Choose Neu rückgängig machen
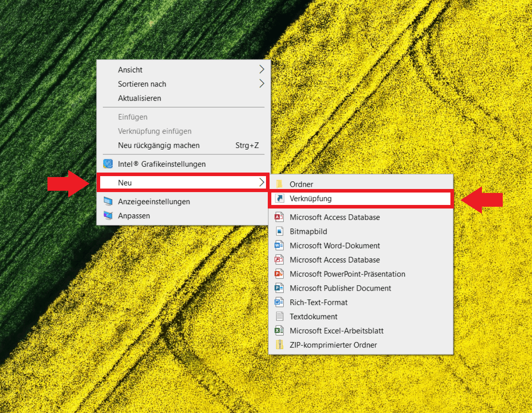This screenshot has height=413, width=532. click(159, 146)
